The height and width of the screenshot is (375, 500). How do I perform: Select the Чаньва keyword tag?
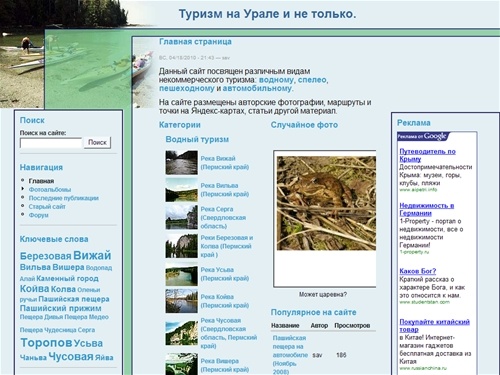tap(33, 358)
